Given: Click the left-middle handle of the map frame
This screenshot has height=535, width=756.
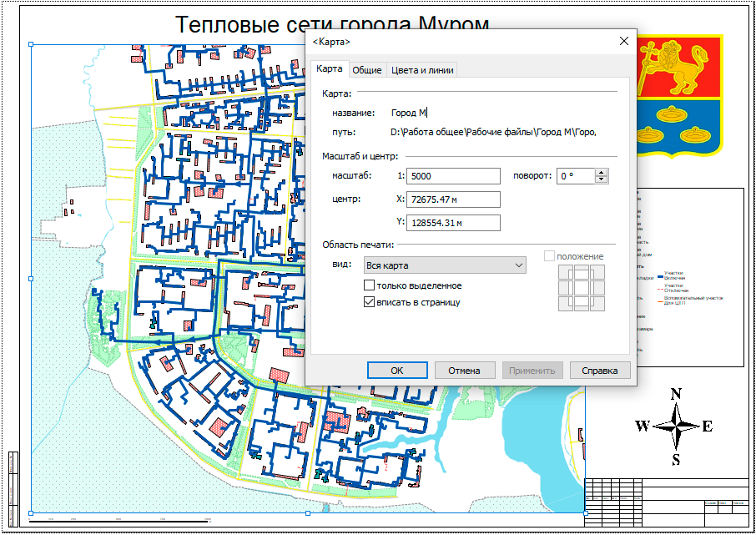Looking at the screenshot, I should point(31,279).
